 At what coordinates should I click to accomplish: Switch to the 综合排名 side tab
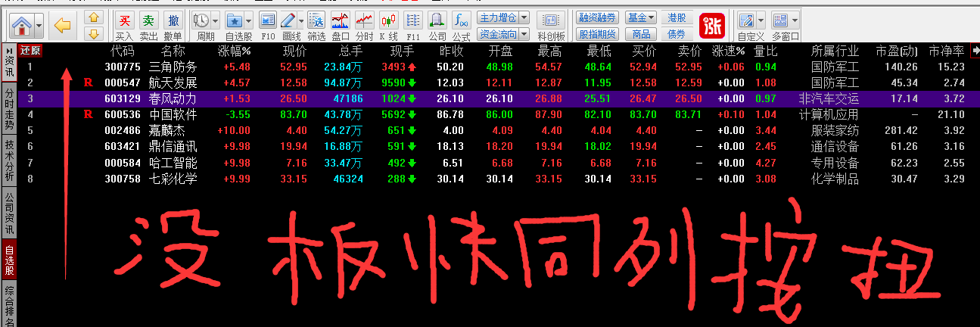[x=9, y=304]
